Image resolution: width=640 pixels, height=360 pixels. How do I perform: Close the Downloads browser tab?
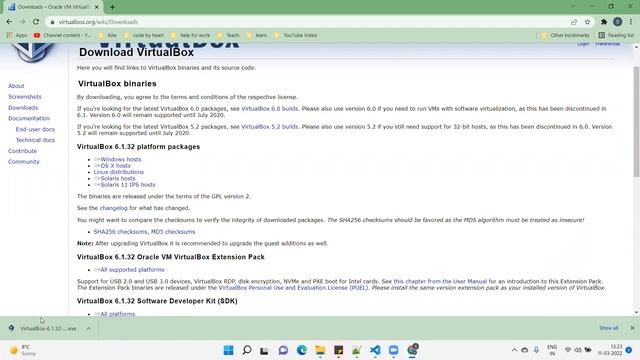(x=97, y=7)
